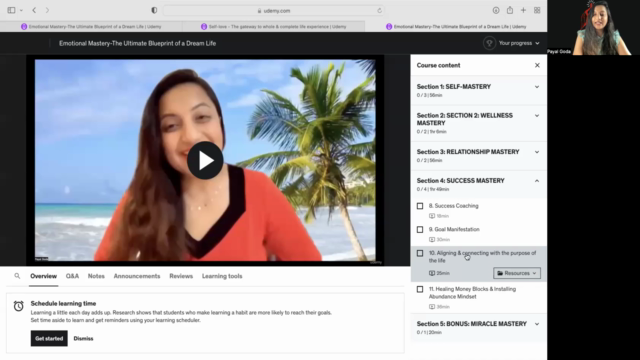
Task: Open the Learning tools tab
Action: [222, 276]
